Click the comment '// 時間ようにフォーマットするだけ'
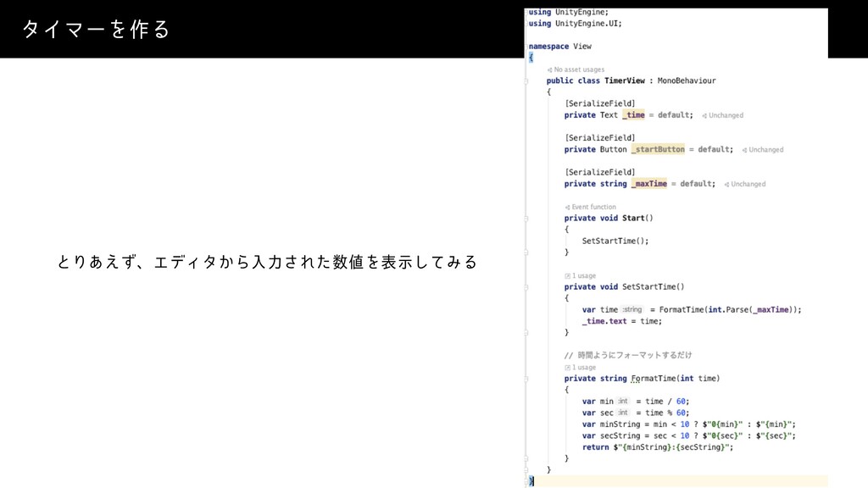 point(628,355)
